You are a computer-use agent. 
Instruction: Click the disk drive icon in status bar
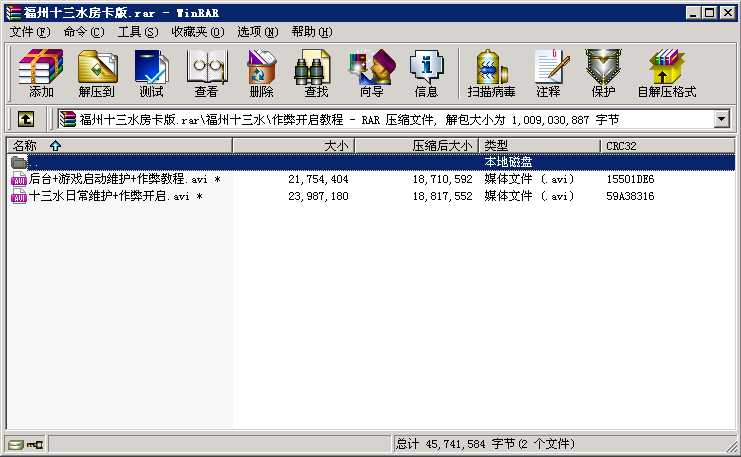pos(16,444)
